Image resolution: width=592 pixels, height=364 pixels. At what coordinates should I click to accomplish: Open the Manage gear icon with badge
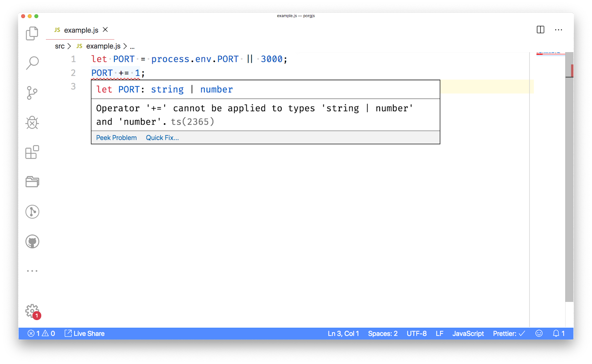(33, 311)
